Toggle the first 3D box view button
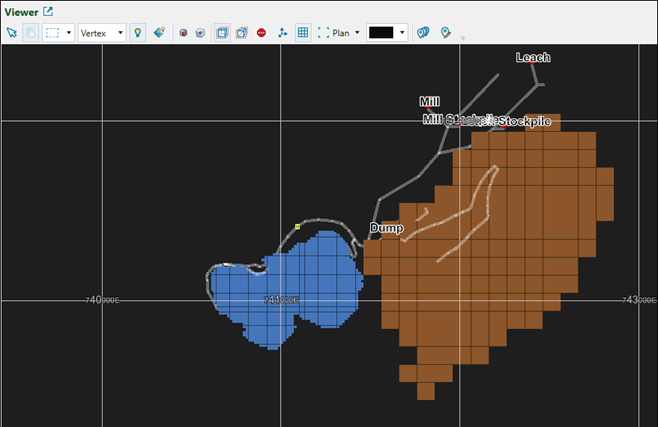658x427 pixels. point(221,32)
